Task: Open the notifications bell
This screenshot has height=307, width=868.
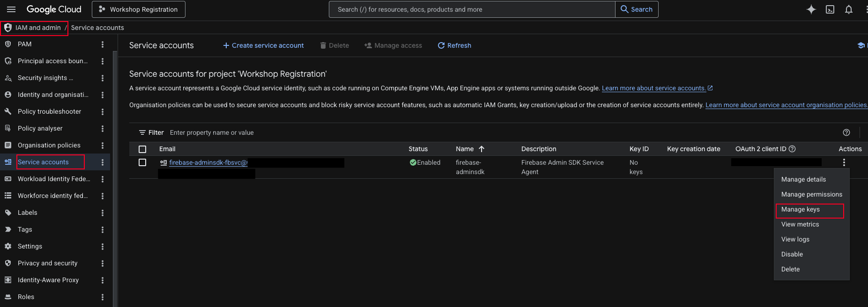Action: coord(849,9)
